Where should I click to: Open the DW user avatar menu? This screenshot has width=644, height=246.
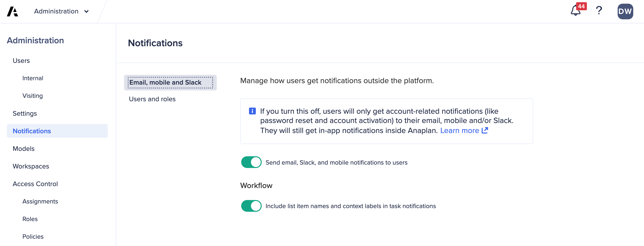pos(625,11)
